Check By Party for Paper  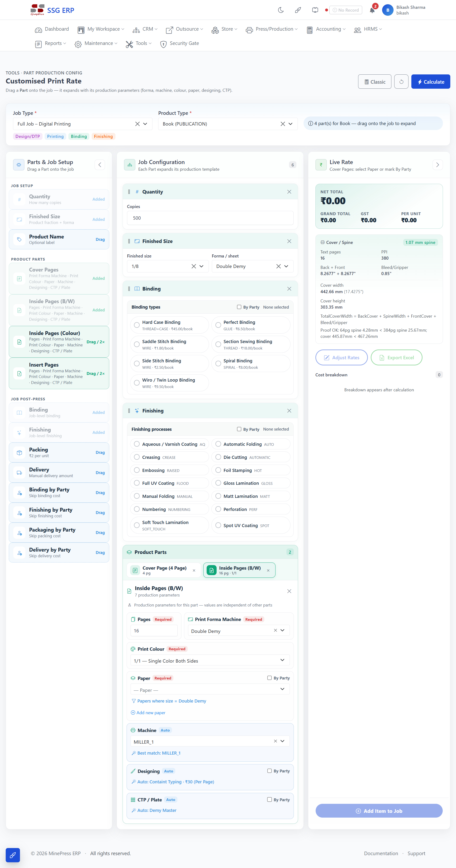click(x=269, y=678)
